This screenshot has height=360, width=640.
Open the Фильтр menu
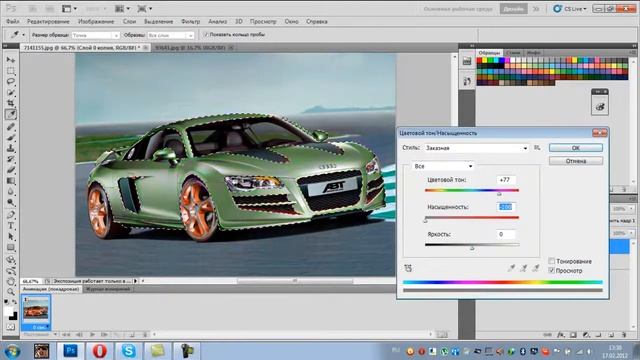pos(190,22)
